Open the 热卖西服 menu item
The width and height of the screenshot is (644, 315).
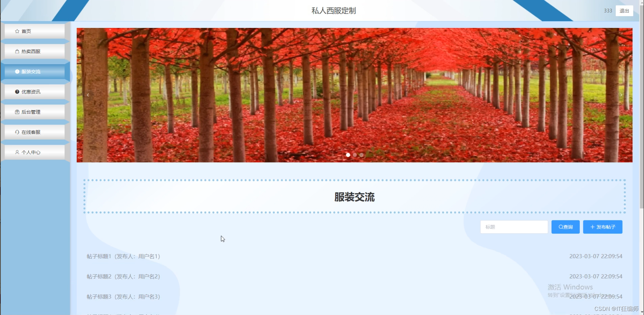click(x=35, y=51)
